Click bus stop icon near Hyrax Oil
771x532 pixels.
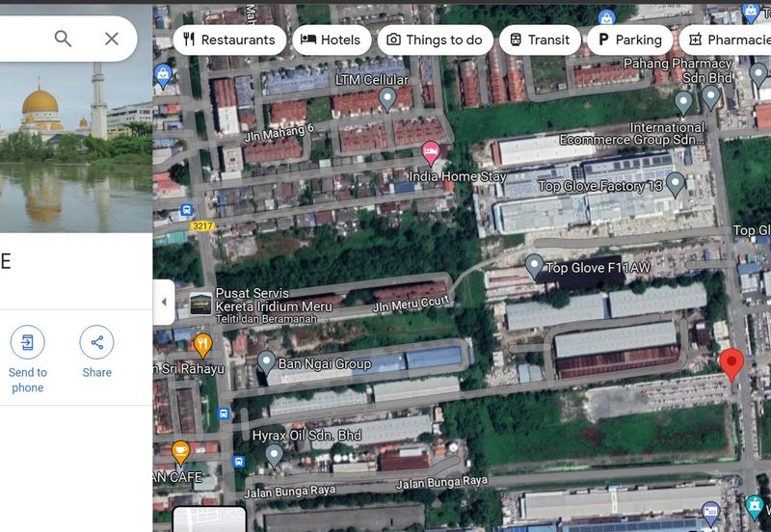pos(238,462)
